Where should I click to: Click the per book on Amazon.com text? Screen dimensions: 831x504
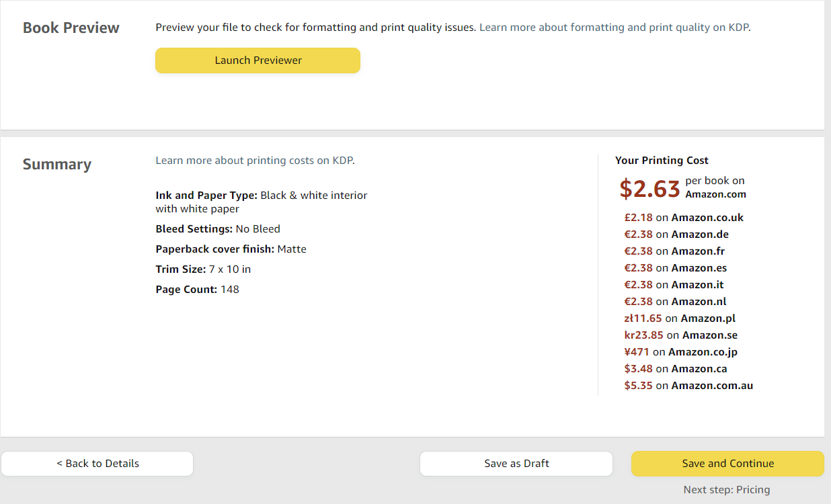(x=715, y=187)
